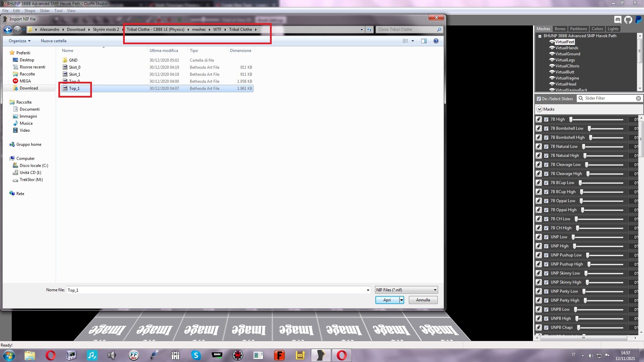The width and height of the screenshot is (644, 362).
Task: Click the Nome file input field
Action: pos(216,290)
